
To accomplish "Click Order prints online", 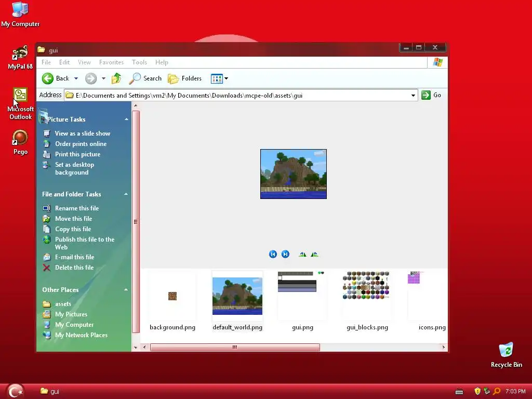I will click(x=81, y=144).
